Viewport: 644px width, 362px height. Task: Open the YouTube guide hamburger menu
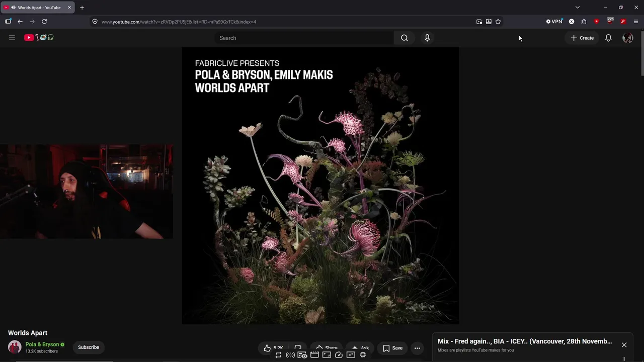point(12,38)
